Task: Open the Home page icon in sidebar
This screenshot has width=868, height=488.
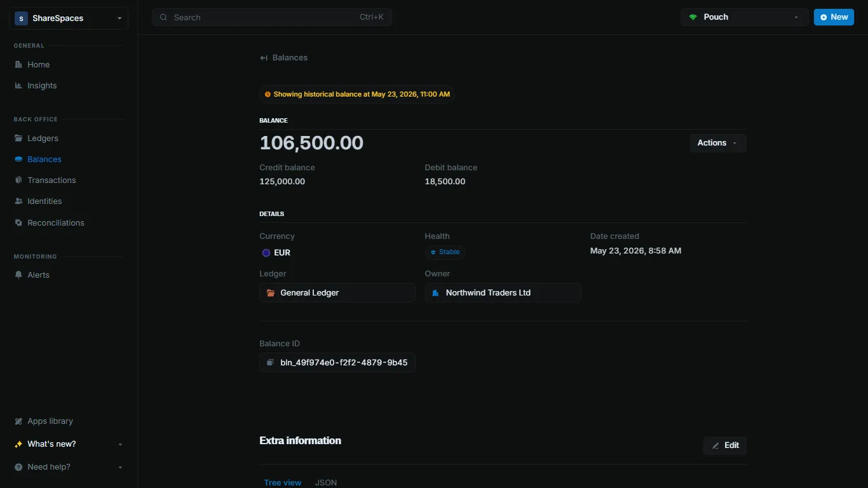Action: [18, 64]
